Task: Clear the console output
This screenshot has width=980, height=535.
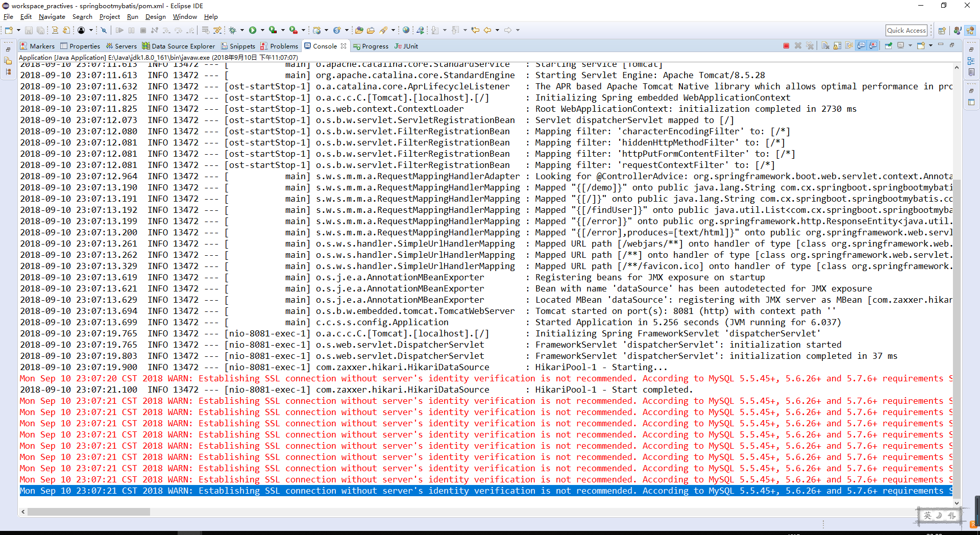Action: [825, 46]
